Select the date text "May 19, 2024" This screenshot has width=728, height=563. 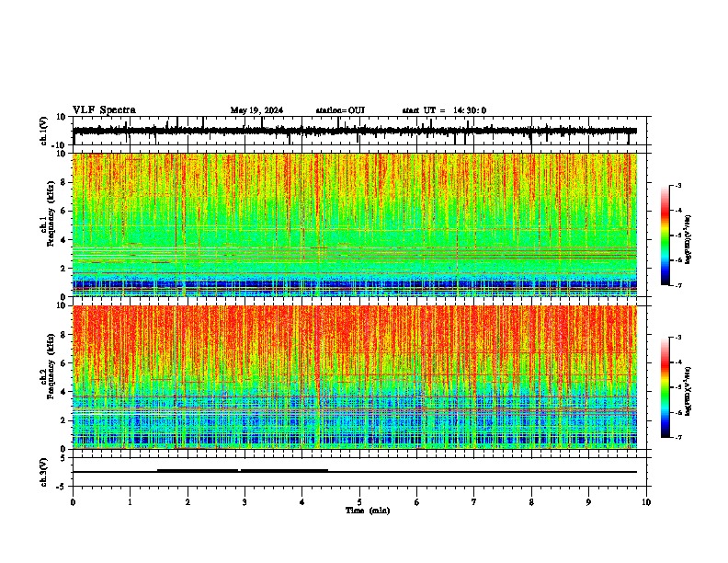pyautogui.click(x=256, y=110)
